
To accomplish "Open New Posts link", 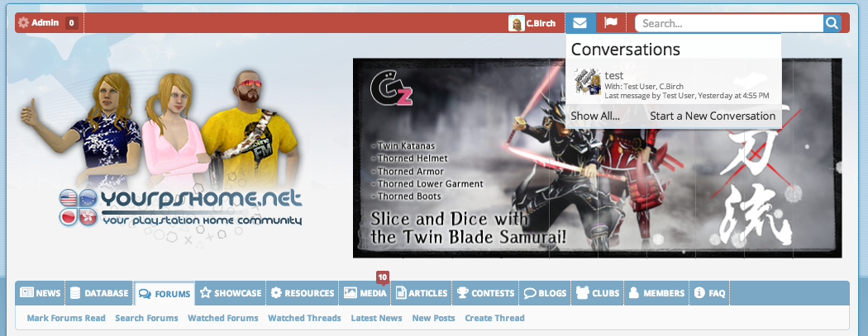I will tap(433, 319).
